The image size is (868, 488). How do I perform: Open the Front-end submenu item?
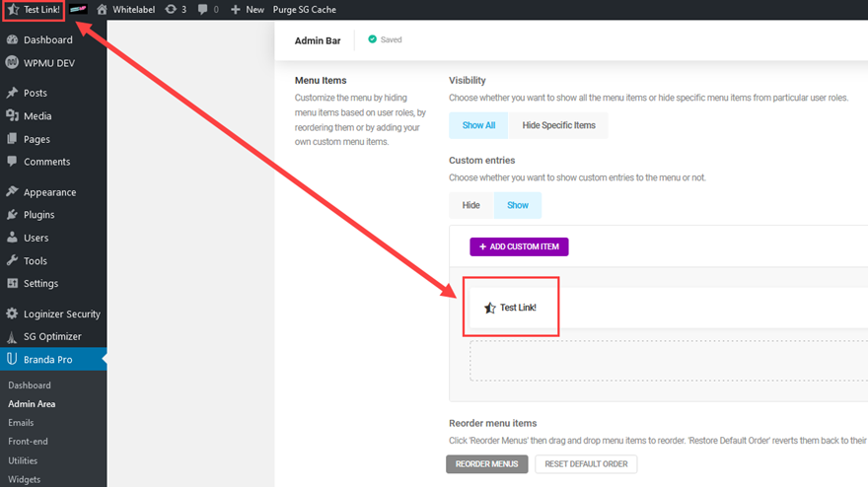[28, 442]
